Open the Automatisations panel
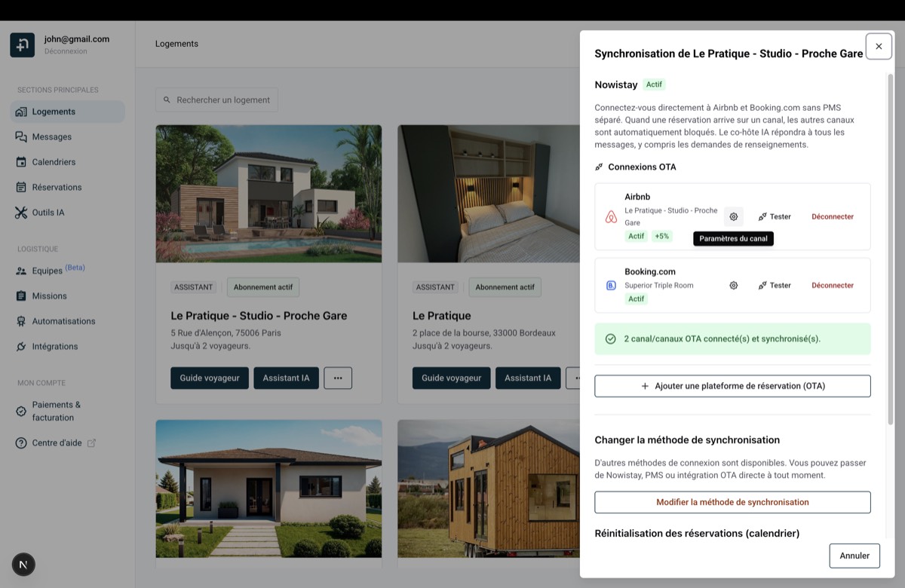This screenshot has width=905, height=588. pyautogui.click(x=63, y=320)
